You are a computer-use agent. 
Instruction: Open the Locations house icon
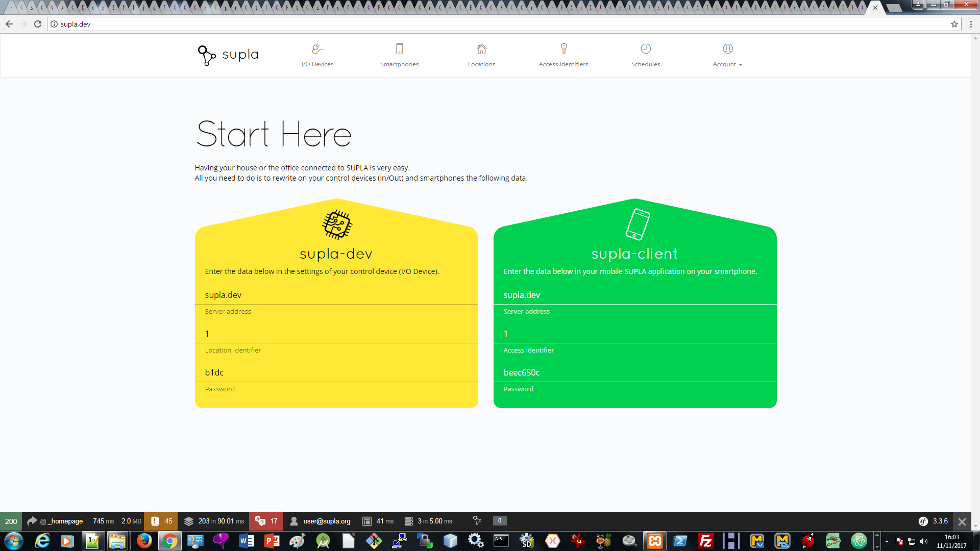tap(481, 49)
